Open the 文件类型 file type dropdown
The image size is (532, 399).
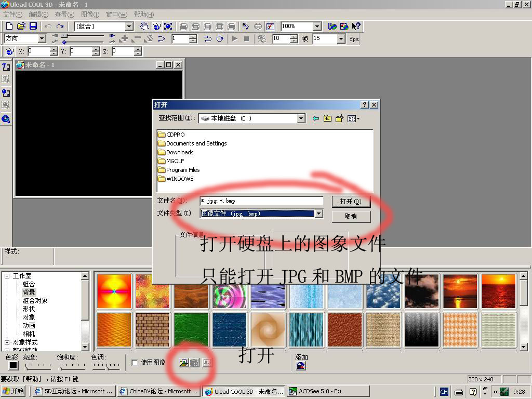point(318,214)
